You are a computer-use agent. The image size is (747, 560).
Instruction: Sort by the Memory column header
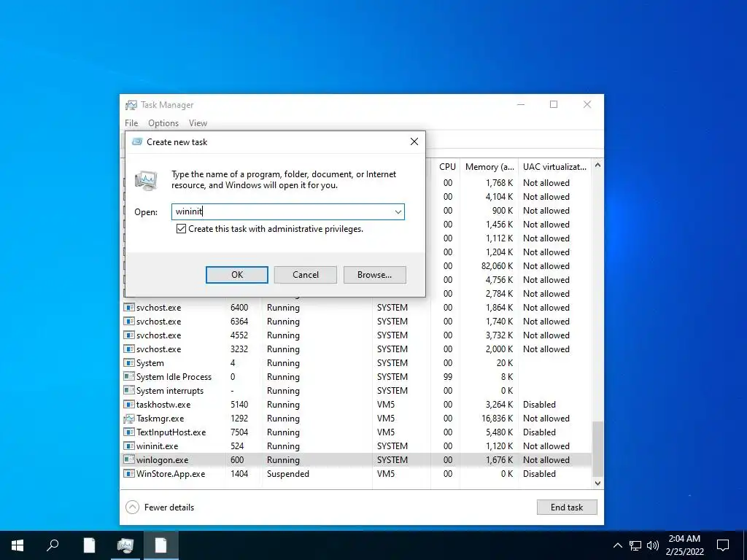point(489,167)
